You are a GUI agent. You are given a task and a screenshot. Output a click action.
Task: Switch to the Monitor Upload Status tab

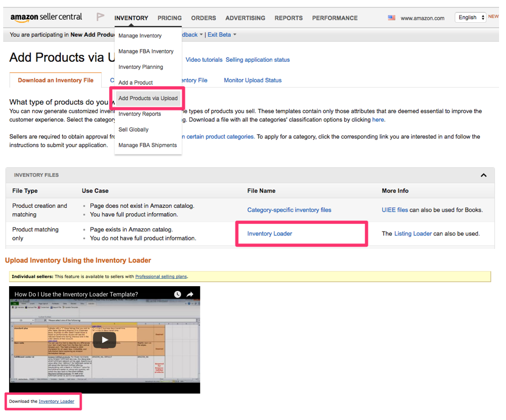coord(252,80)
